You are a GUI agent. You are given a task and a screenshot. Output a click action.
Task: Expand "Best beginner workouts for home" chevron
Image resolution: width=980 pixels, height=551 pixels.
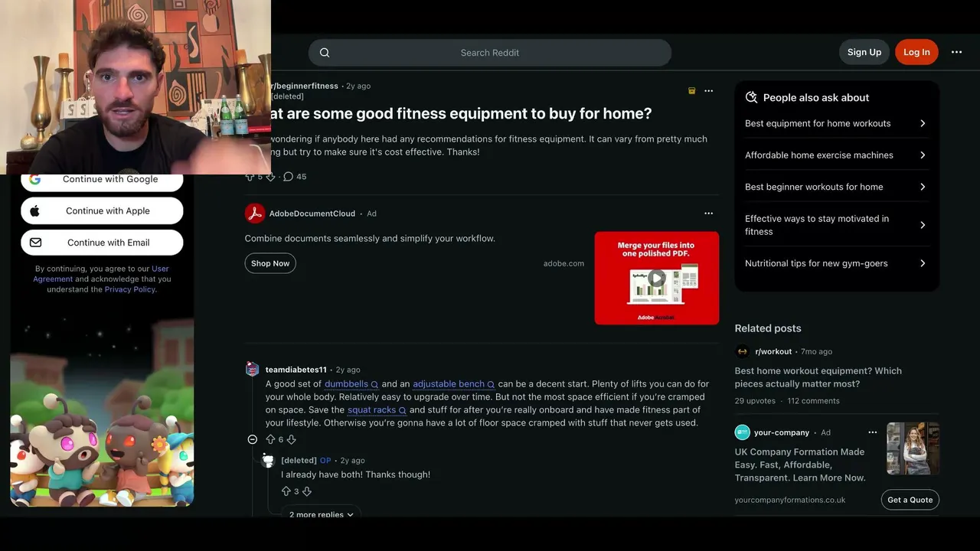[923, 187]
